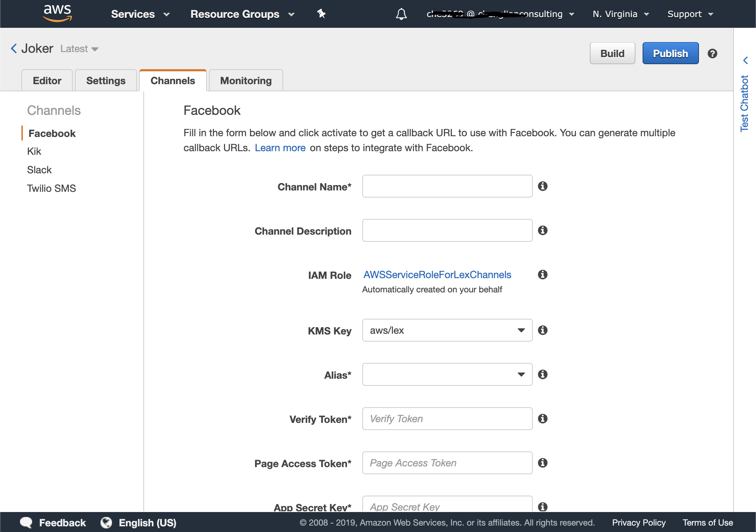Select Kik in channels list
The image size is (756, 532).
[x=34, y=152]
